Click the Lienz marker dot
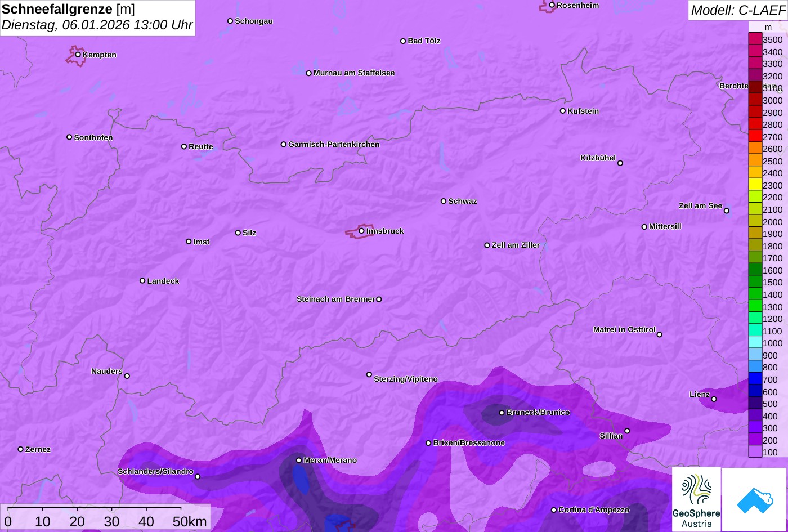This screenshot has height=532, width=788. [714, 399]
